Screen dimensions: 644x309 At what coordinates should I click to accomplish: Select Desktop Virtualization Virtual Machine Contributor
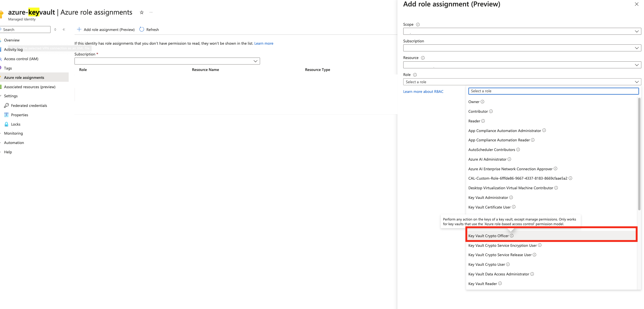click(x=551, y=188)
